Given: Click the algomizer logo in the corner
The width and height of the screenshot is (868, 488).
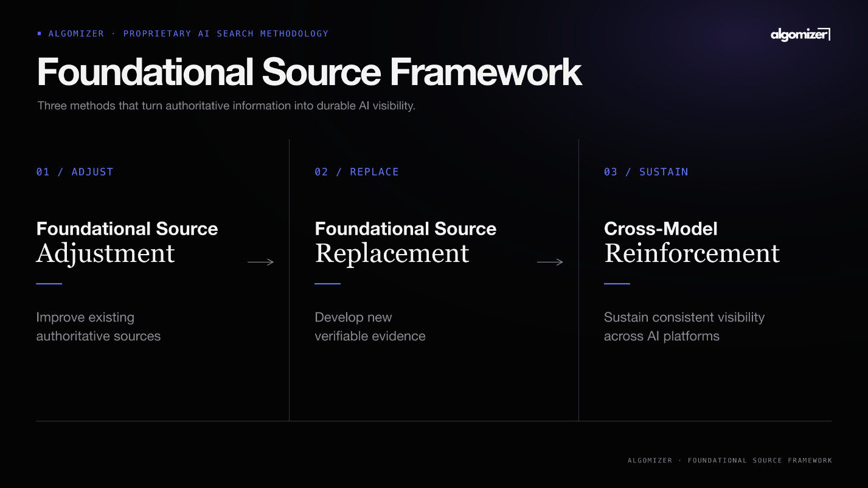Looking at the screenshot, I should click(x=800, y=35).
